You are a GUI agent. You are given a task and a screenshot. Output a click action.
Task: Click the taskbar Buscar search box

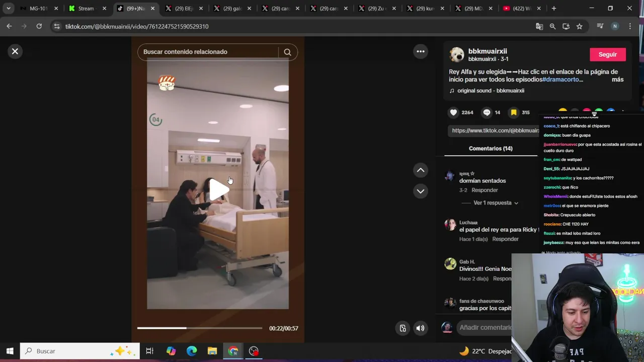point(80,351)
